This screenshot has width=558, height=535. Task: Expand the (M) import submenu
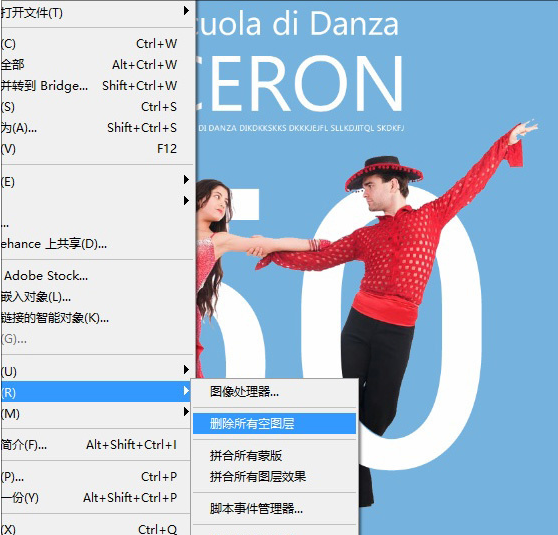pos(97,413)
